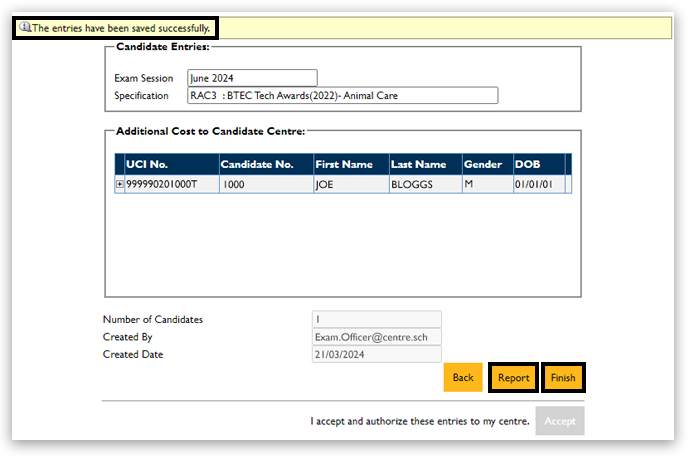This screenshot has width=692, height=458.
Task: Expand the row for UCI 999990201000T
Action: pyautogui.click(x=120, y=185)
